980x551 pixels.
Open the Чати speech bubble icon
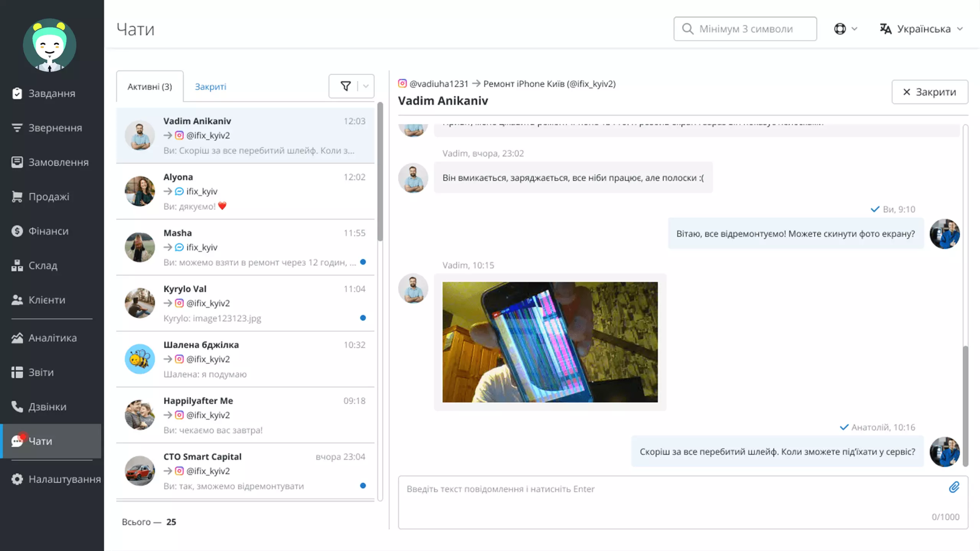(18, 441)
